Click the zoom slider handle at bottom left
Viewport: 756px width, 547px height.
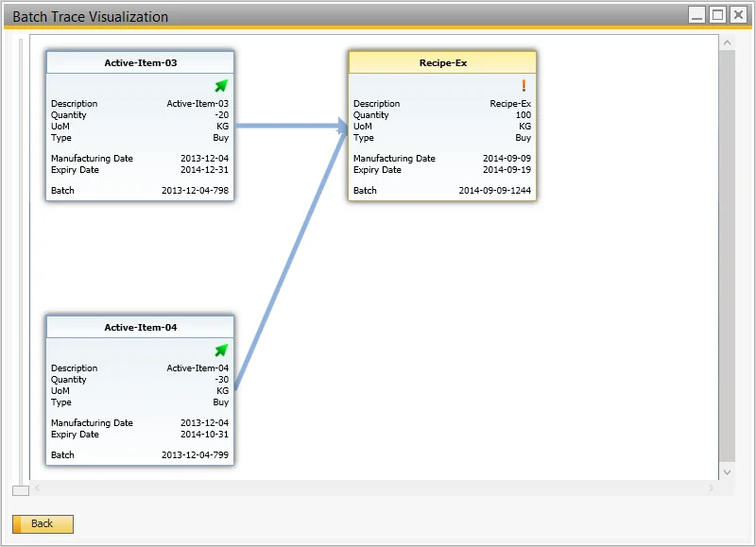21,490
